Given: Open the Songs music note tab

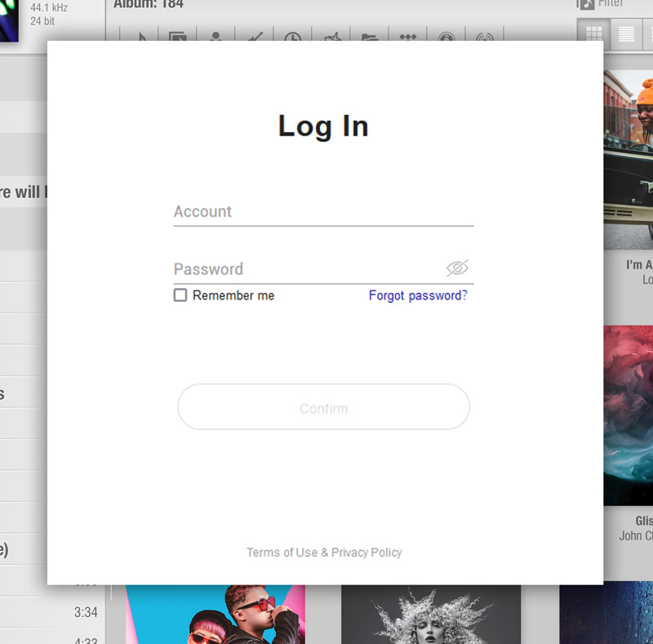Looking at the screenshot, I should coord(140,37).
